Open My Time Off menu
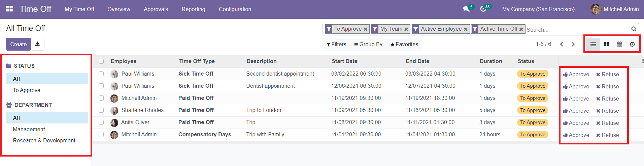 [x=79, y=9]
